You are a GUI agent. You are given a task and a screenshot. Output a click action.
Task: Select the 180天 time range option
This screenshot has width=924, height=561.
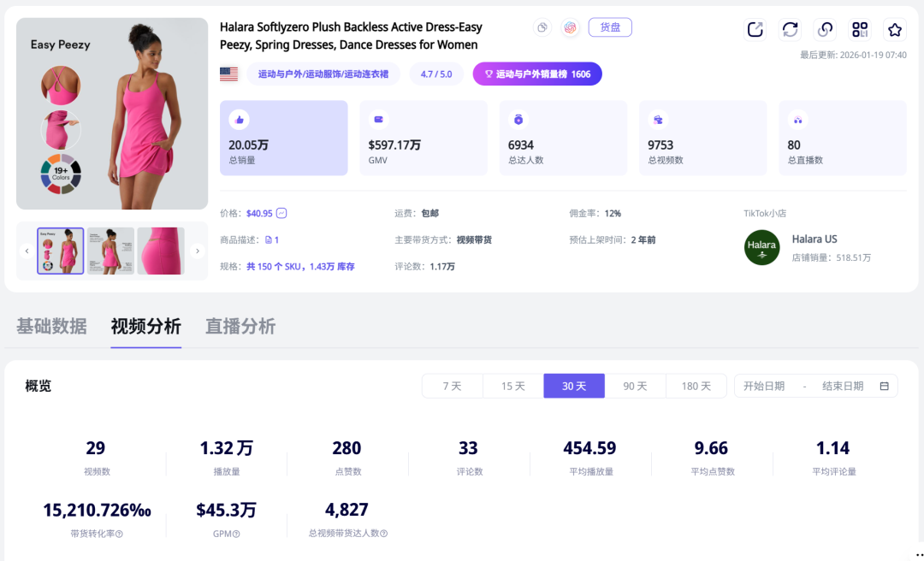click(696, 386)
